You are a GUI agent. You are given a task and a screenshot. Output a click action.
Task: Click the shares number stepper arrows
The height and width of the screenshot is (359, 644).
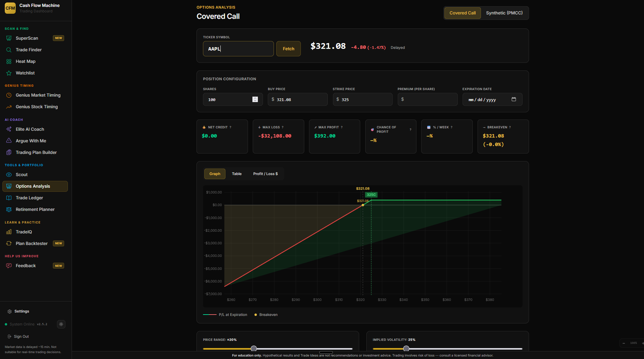click(x=255, y=99)
